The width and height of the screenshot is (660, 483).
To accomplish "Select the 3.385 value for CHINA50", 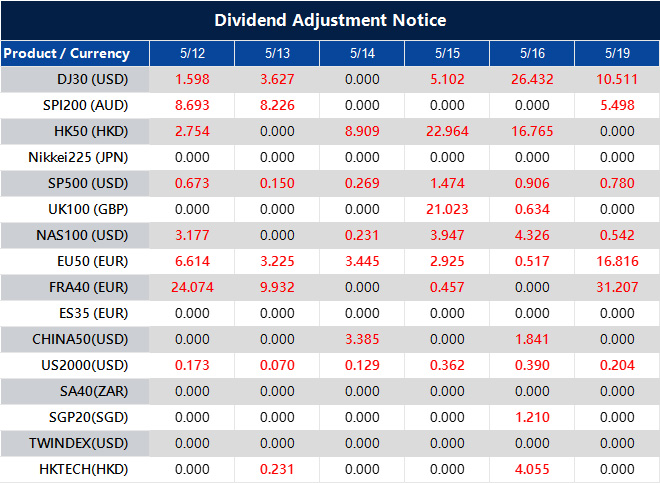I will 362,339.
